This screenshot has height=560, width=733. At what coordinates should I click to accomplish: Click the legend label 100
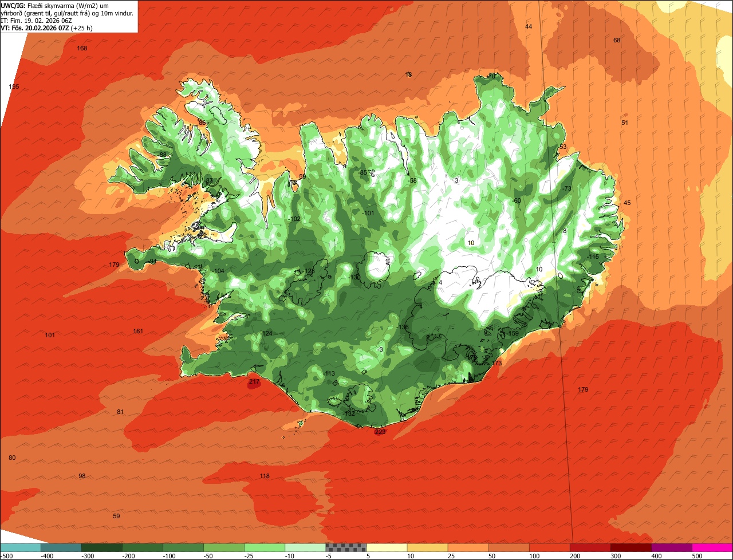coord(534,556)
